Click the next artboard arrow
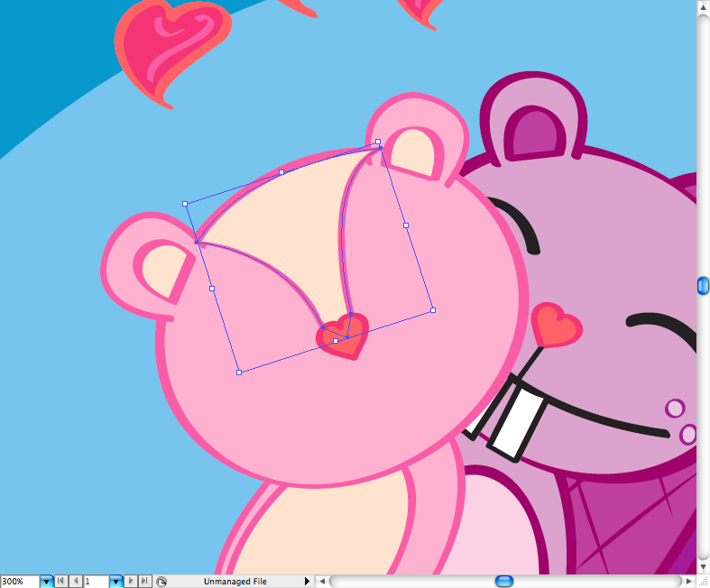710x588 pixels. pos(131,582)
